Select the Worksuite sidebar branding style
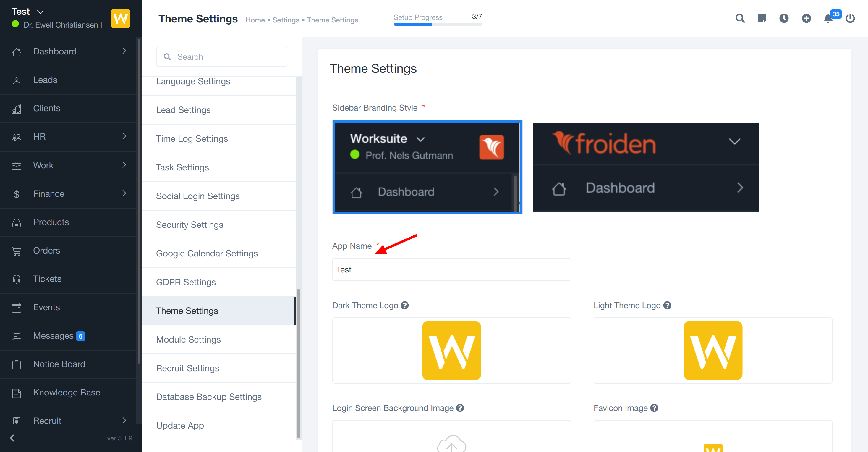Screen dimensions: 868x452 tap(427, 167)
